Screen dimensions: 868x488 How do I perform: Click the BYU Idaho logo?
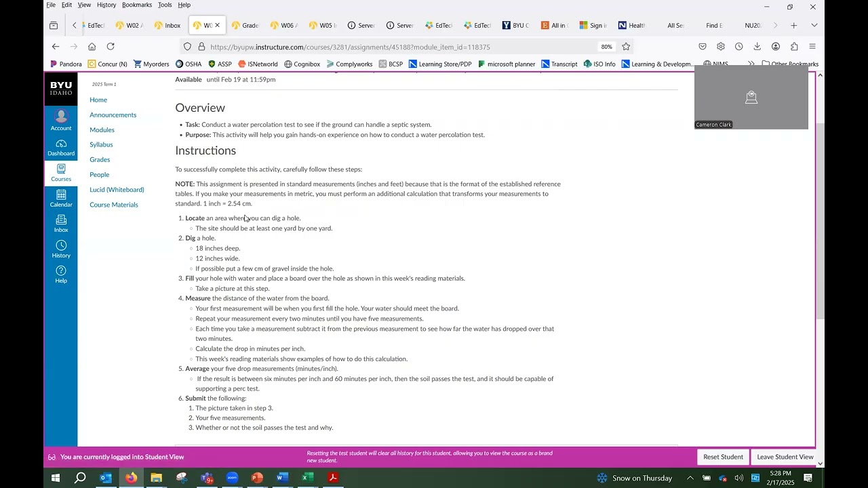tap(61, 88)
